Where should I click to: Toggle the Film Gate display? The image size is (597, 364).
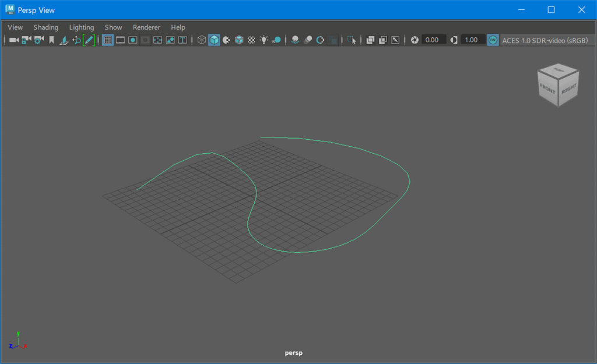pyautogui.click(x=120, y=40)
